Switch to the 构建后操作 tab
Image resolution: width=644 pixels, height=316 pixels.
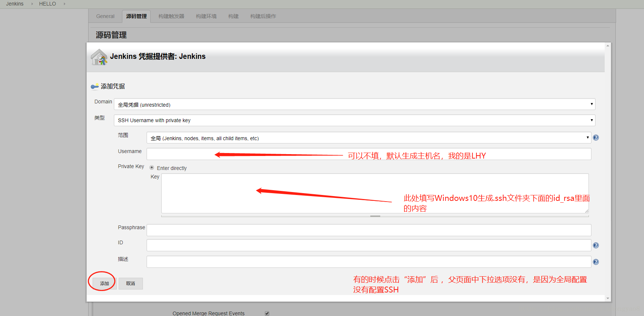tap(263, 16)
